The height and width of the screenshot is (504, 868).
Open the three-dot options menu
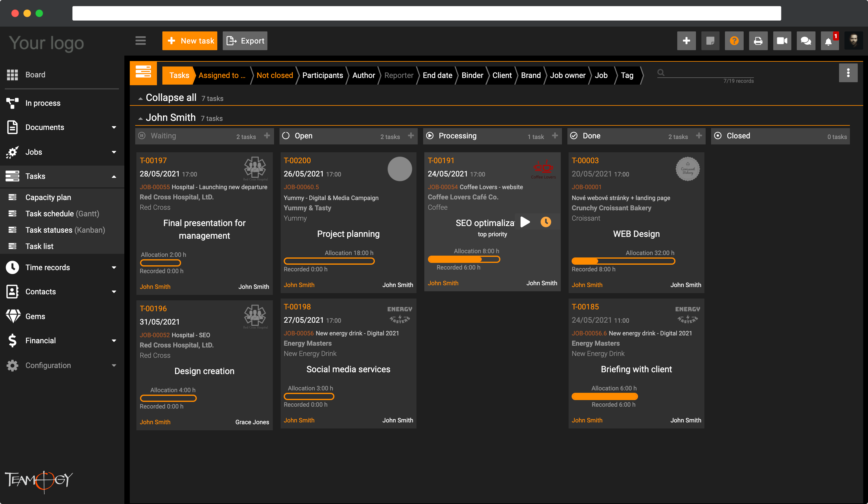(x=848, y=73)
